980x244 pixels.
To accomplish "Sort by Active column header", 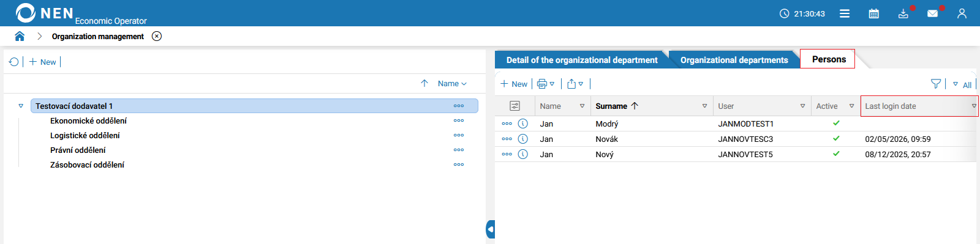I will coord(826,106).
